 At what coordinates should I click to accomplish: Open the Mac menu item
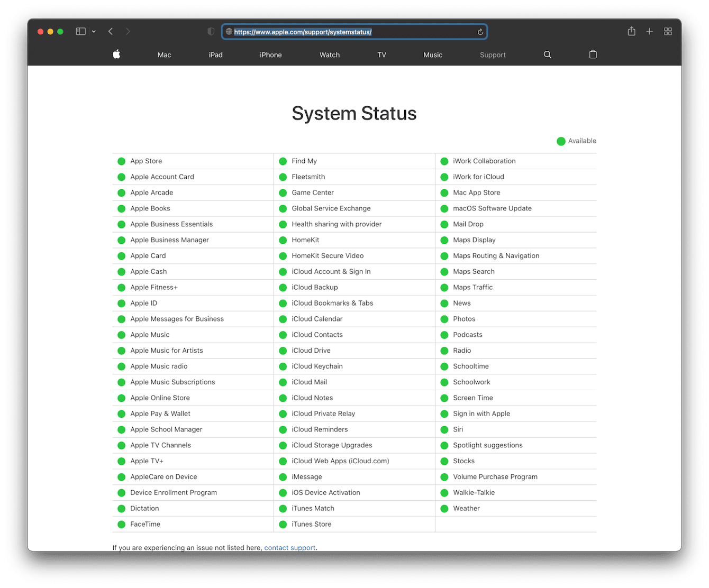click(x=165, y=55)
